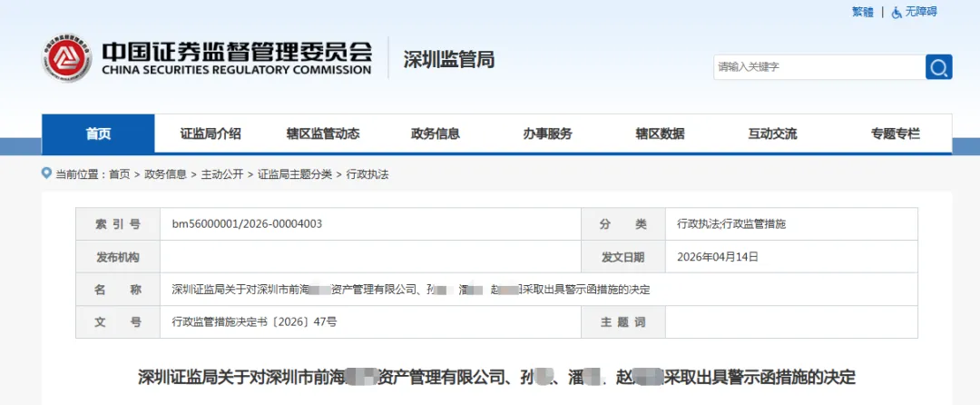Click the CHINA SECURITIES REGULATORY COMMISSION text
This screenshot has width=980, height=405.
[x=236, y=70]
